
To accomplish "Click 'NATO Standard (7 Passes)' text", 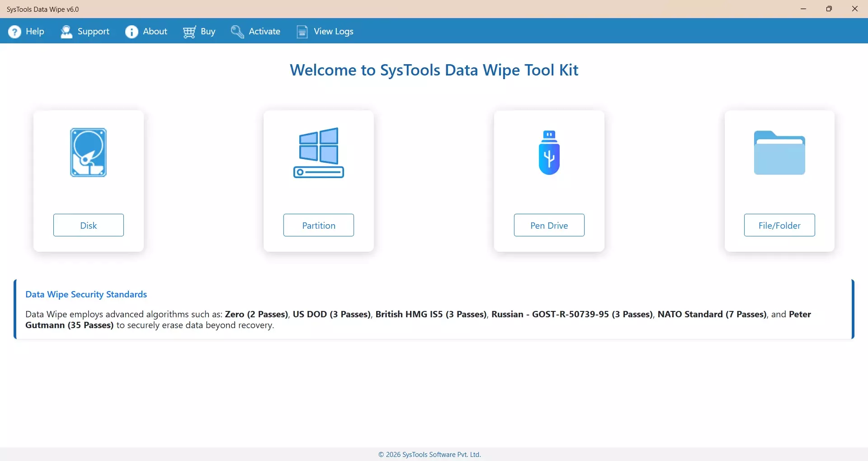I will click(712, 314).
